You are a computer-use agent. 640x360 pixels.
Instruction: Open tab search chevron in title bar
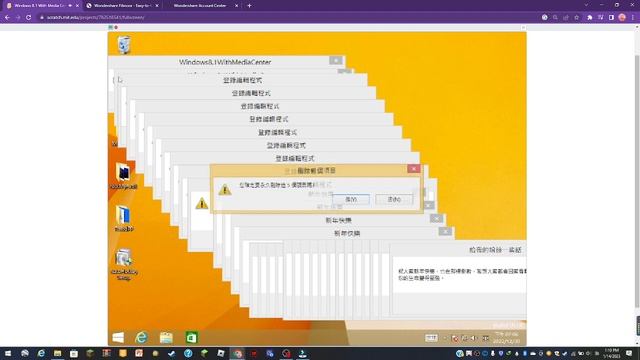pos(586,5)
